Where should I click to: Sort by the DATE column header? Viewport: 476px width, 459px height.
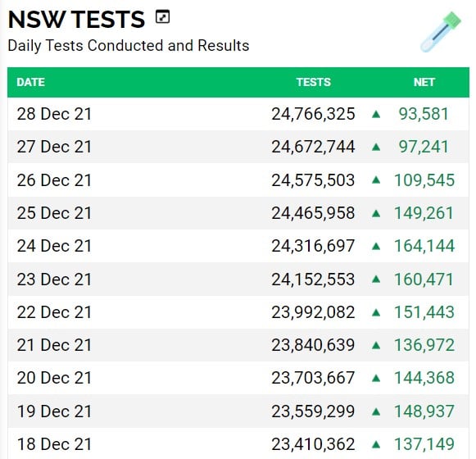[x=30, y=82]
